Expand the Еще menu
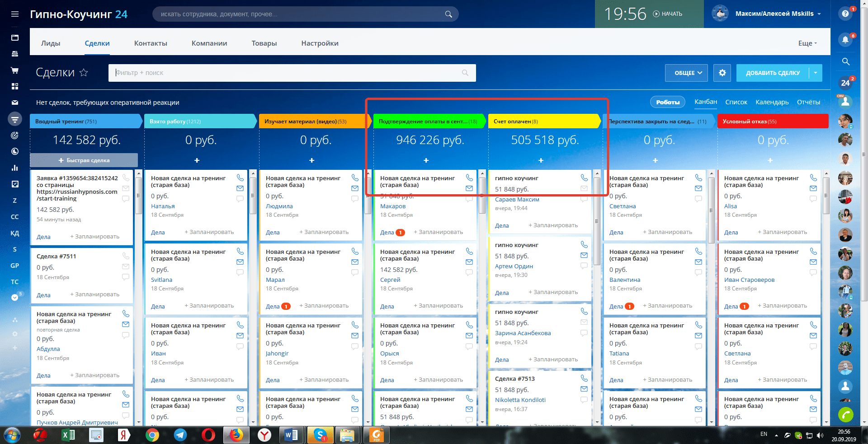 pos(807,43)
